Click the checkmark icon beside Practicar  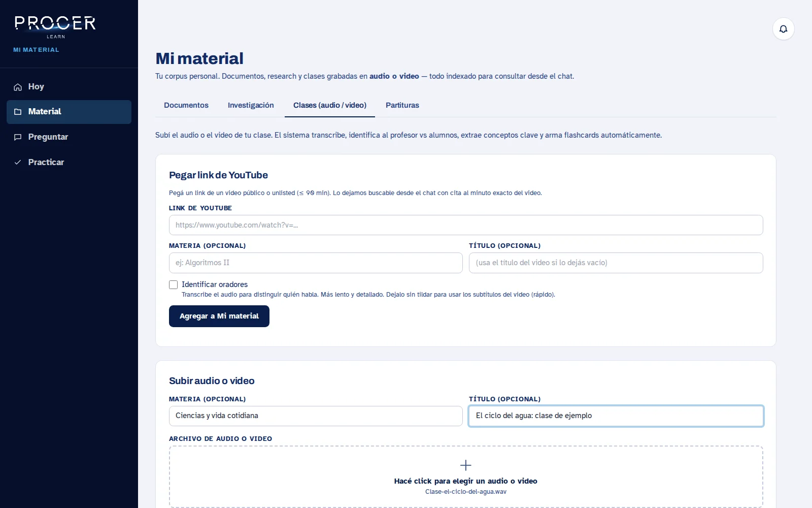(18, 163)
